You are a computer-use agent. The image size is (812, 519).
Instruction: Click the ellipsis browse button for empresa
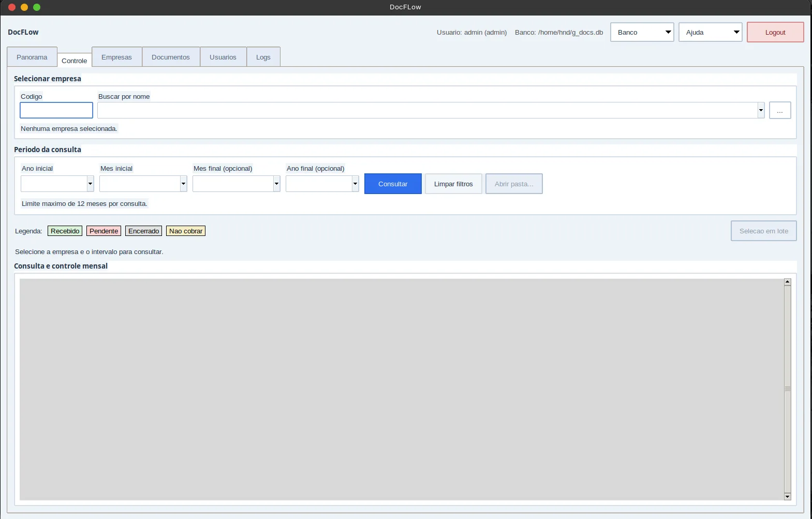(780, 110)
